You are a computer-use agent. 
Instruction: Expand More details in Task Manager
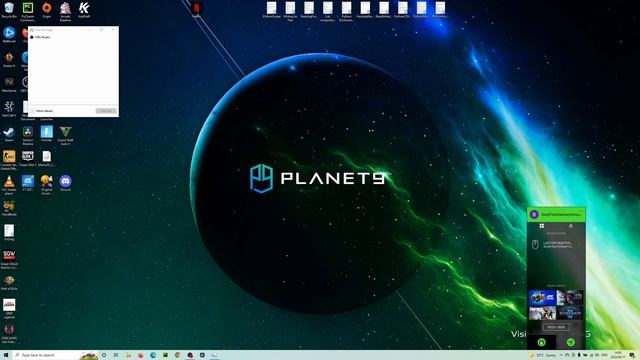42,111
